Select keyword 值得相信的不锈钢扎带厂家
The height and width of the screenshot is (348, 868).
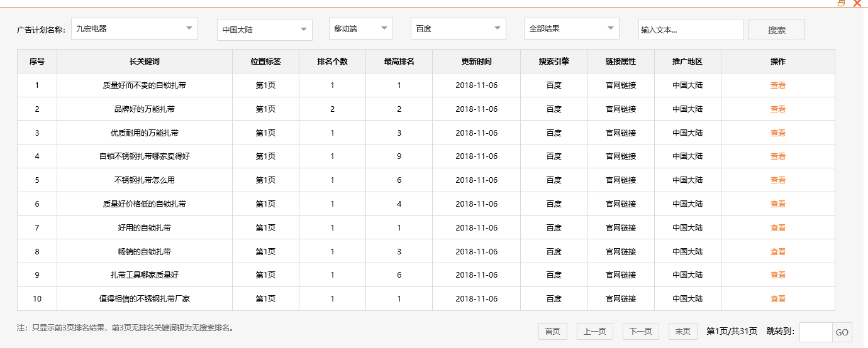[x=145, y=299]
